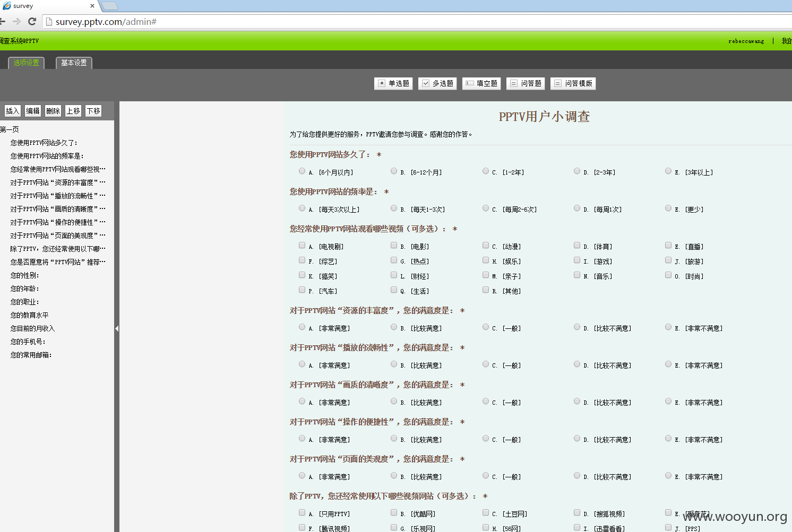Open the 问答模版 template button

pyautogui.click(x=573, y=83)
